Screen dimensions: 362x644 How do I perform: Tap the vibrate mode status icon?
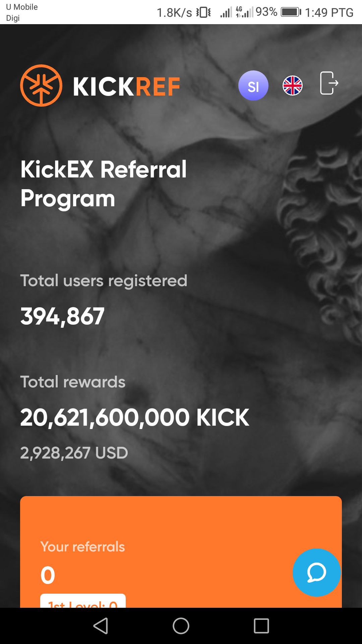click(203, 12)
